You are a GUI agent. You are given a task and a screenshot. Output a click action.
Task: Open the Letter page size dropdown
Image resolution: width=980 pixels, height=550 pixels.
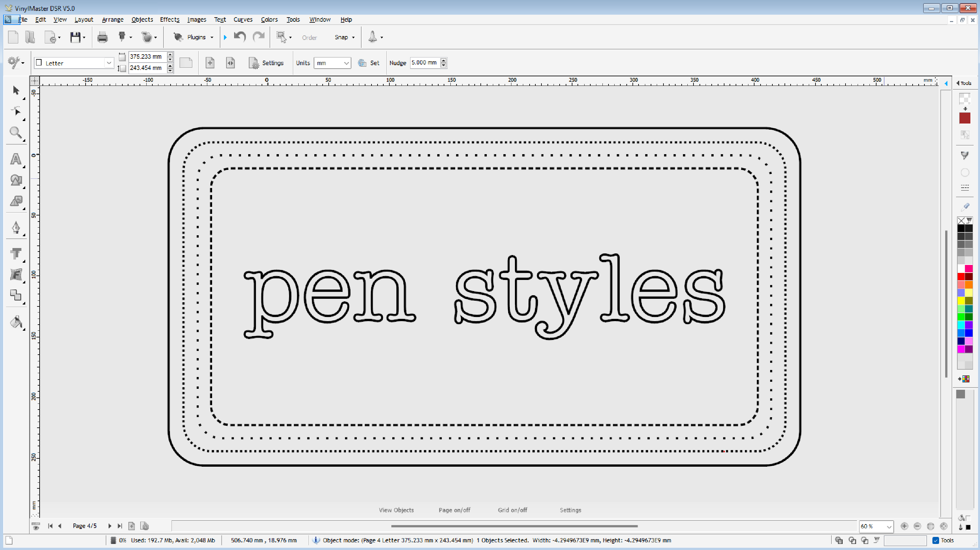pyautogui.click(x=109, y=63)
